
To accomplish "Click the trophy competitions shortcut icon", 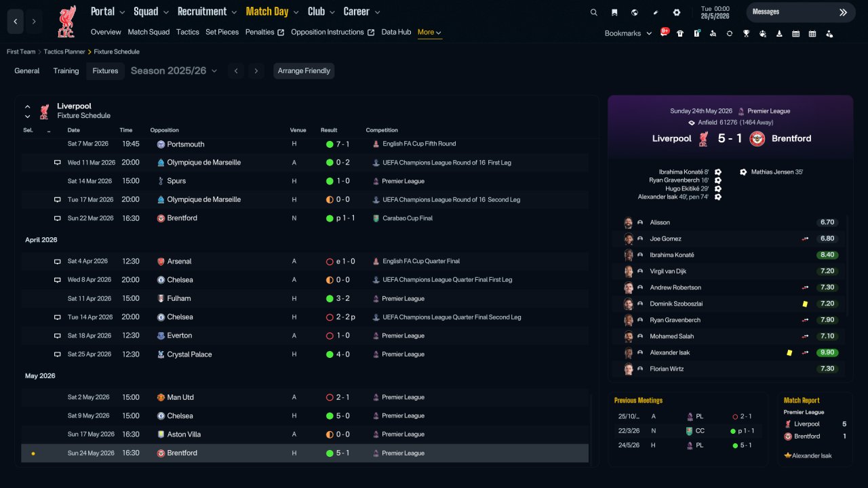I will tap(746, 33).
